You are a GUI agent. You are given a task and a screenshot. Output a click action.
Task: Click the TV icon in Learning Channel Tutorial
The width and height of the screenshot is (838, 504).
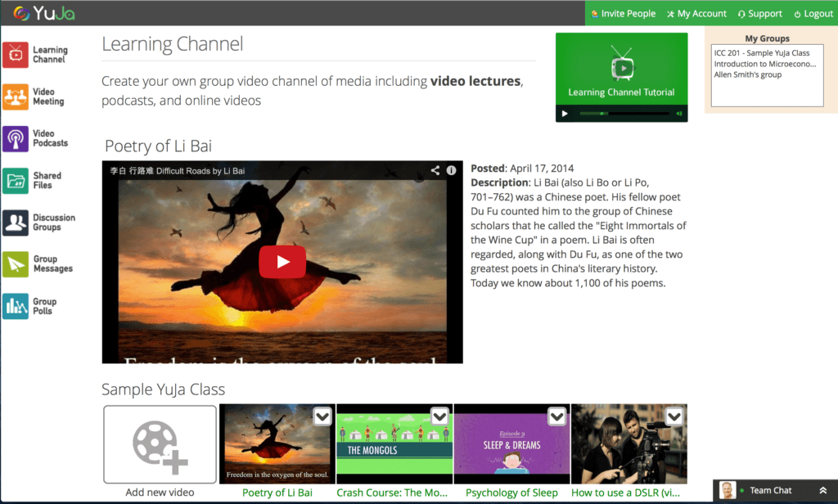tap(622, 65)
